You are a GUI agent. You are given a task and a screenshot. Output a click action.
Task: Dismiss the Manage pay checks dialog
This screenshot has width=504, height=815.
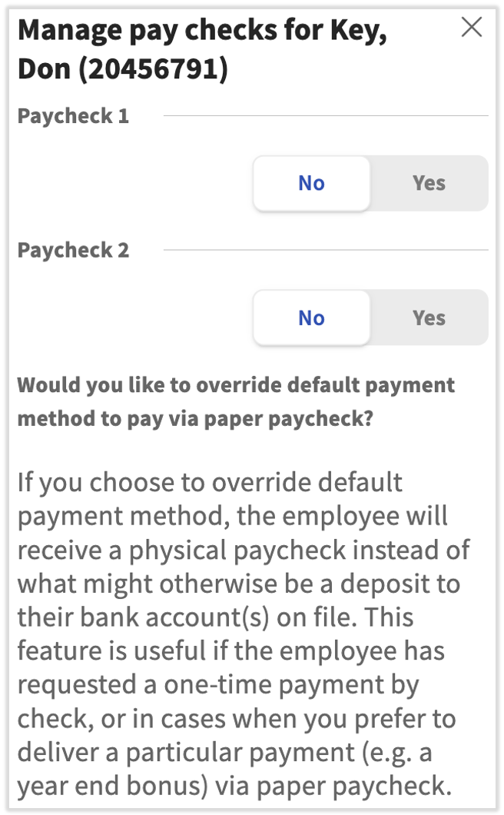(472, 28)
